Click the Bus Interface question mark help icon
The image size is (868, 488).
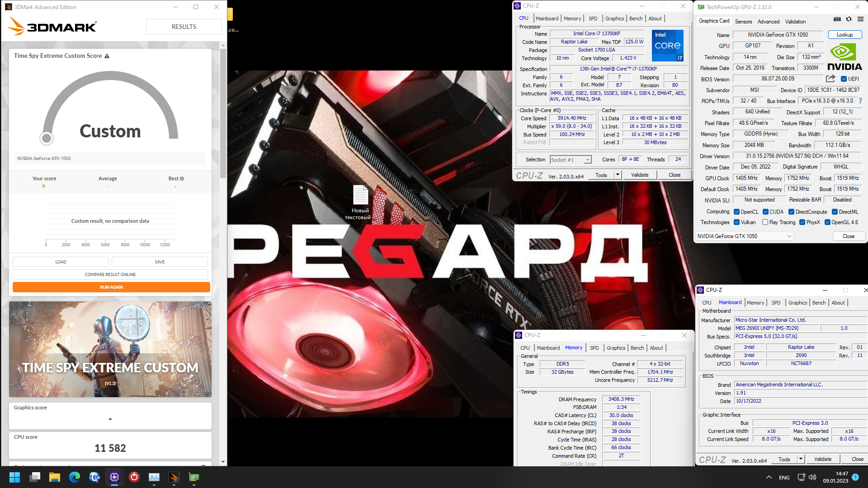point(860,101)
